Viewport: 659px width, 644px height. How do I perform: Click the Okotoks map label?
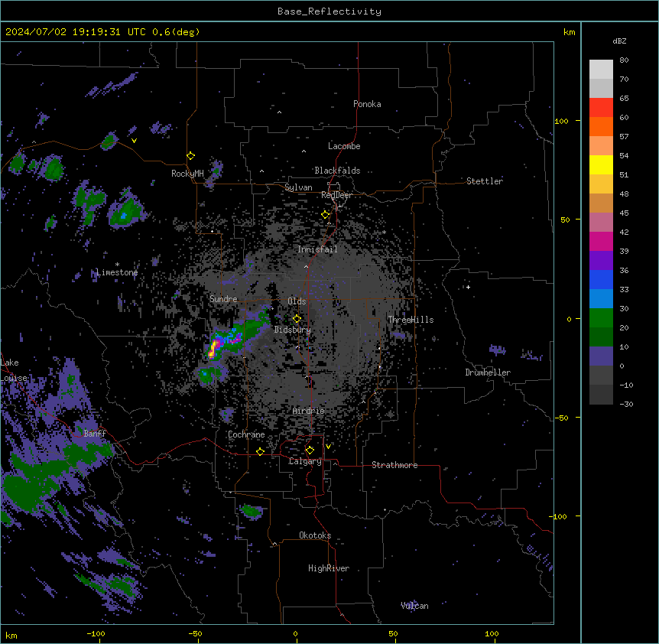pyautogui.click(x=315, y=535)
